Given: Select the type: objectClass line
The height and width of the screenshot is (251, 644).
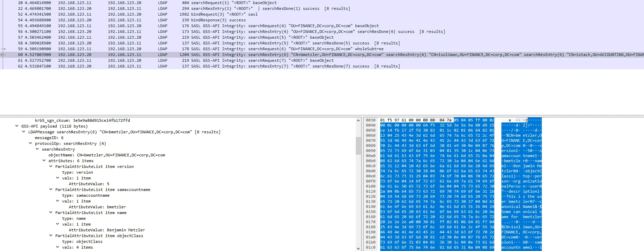Looking at the screenshot, I should (x=82, y=242).
